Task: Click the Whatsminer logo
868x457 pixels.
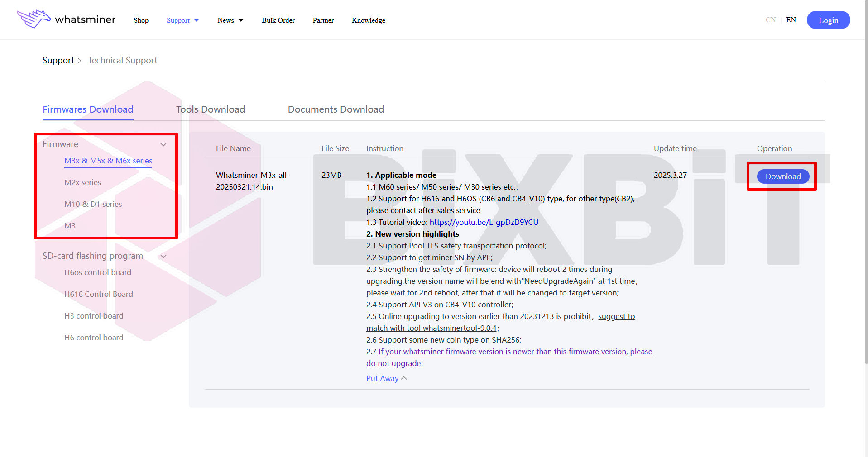Action: (x=67, y=19)
